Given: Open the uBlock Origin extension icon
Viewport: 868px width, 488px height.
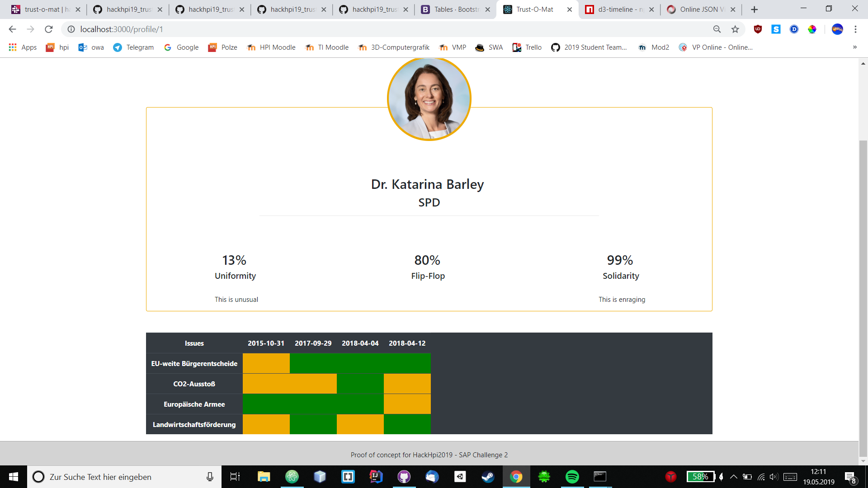Looking at the screenshot, I should pos(758,29).
